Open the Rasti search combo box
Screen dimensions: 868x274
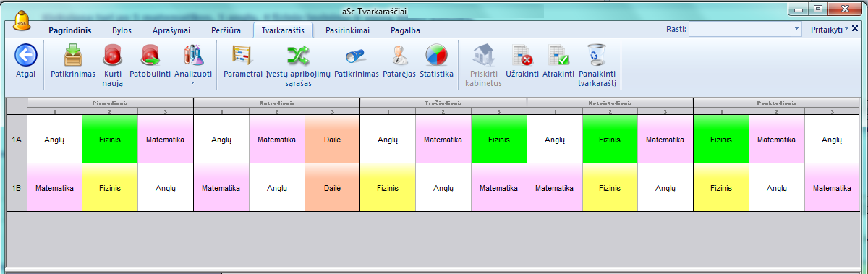tap(745, 29)
